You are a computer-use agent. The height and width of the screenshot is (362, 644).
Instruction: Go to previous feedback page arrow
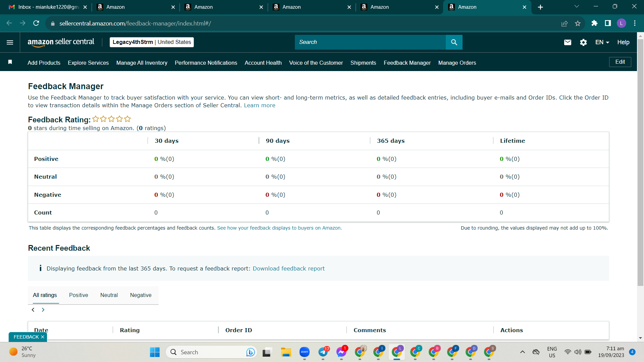(x=33, y=310)
